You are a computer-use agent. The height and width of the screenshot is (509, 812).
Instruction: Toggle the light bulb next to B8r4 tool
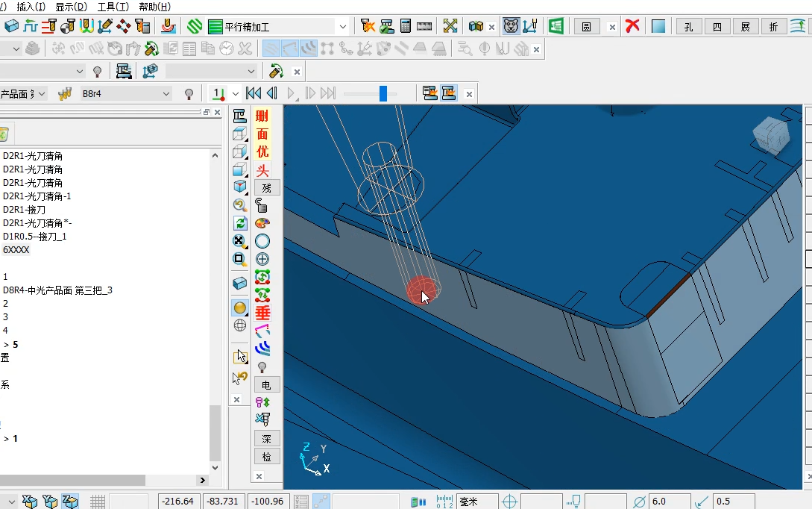tap(189, 94)
